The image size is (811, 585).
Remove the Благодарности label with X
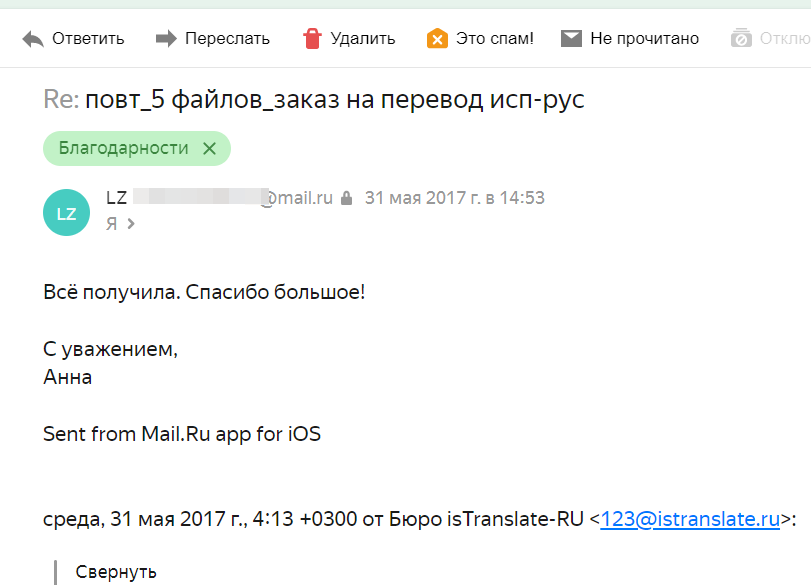[x=209, y=148]
